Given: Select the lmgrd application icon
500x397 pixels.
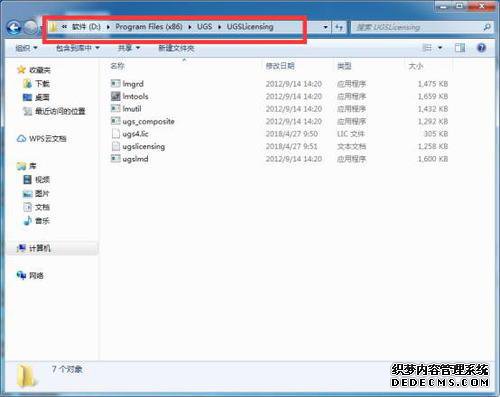Looking at the screenshot, I should tap(115, 83).
